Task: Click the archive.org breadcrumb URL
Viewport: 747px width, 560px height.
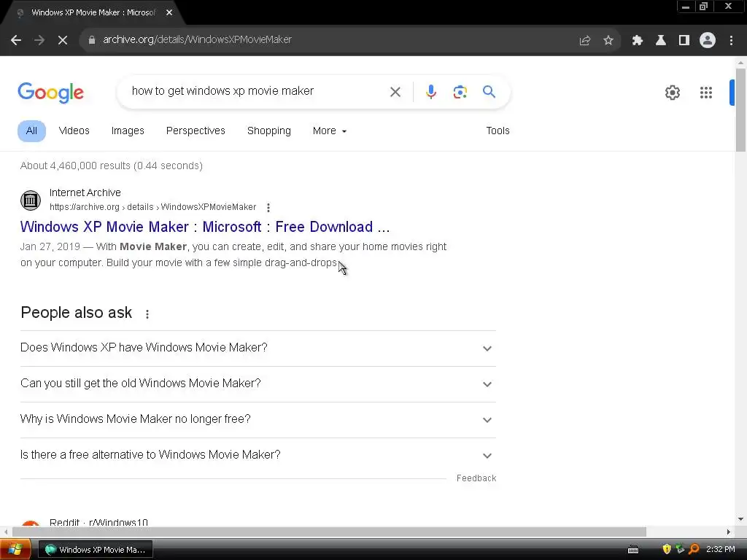Action: (x=153, y=207)
